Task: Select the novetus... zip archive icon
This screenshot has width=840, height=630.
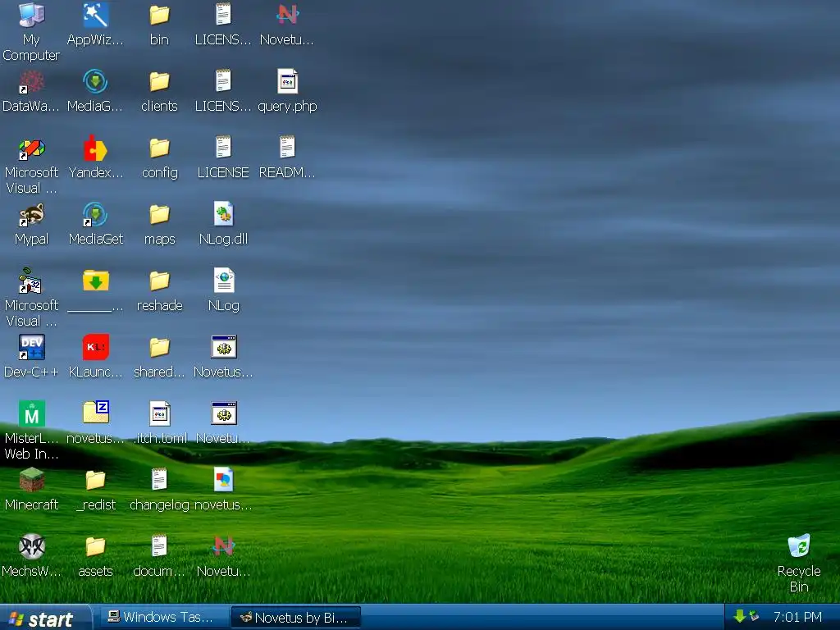Action: point(95,413)
